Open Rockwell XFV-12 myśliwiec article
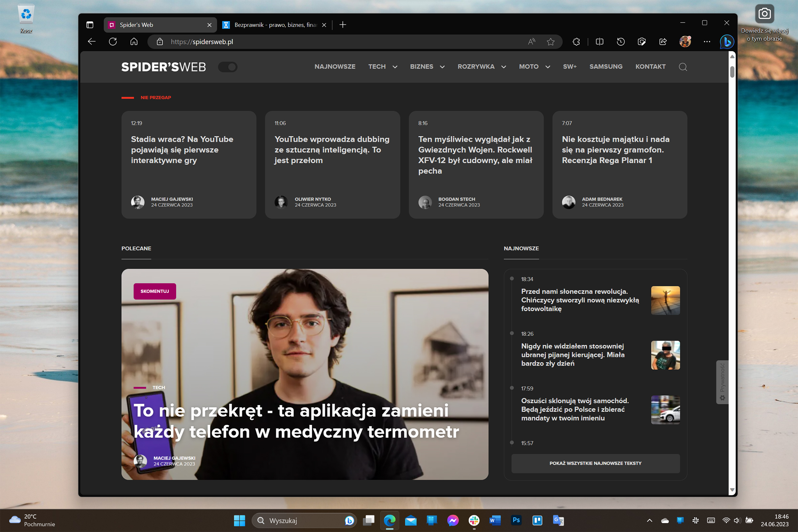Image resolution: width=798 pixels, height=532 pixels. pyautogui.click(x=475, y=155)
